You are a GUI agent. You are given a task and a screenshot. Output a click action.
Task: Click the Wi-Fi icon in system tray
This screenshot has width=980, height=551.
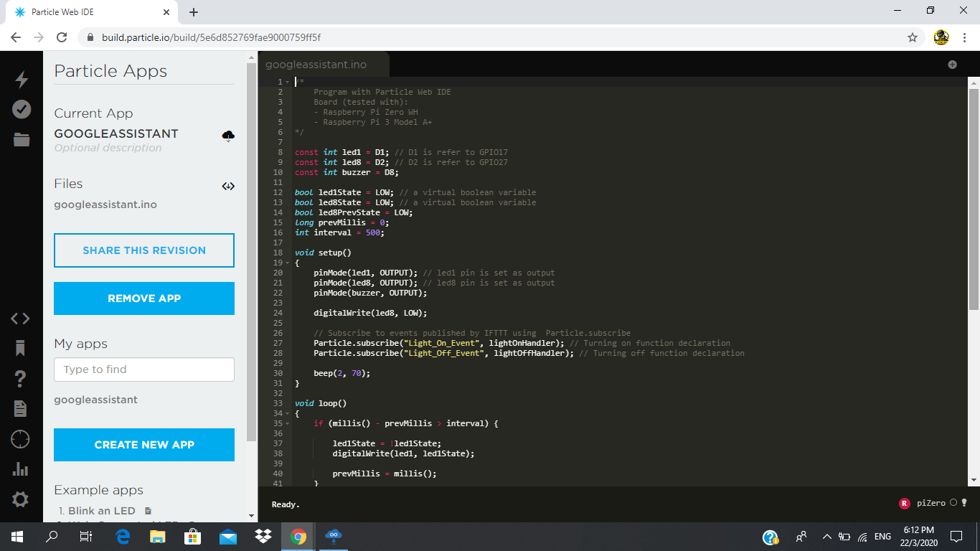tap(863, 537)
